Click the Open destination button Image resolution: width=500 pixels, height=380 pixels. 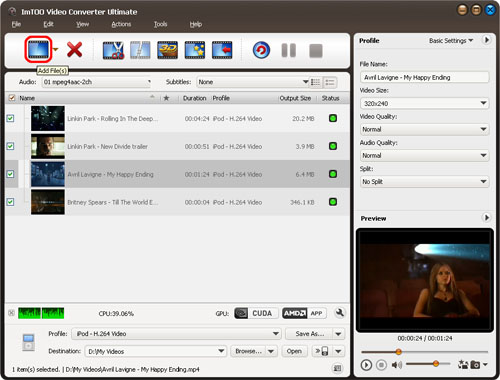click(294, 351)
